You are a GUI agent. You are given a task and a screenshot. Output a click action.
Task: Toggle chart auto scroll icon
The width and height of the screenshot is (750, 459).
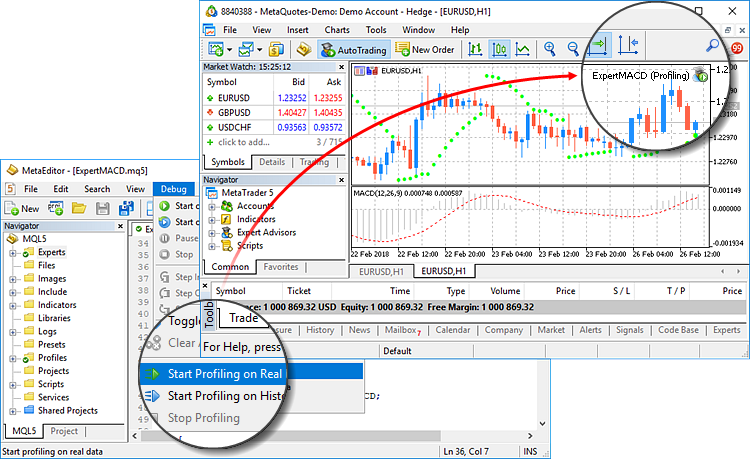point(598,45)
